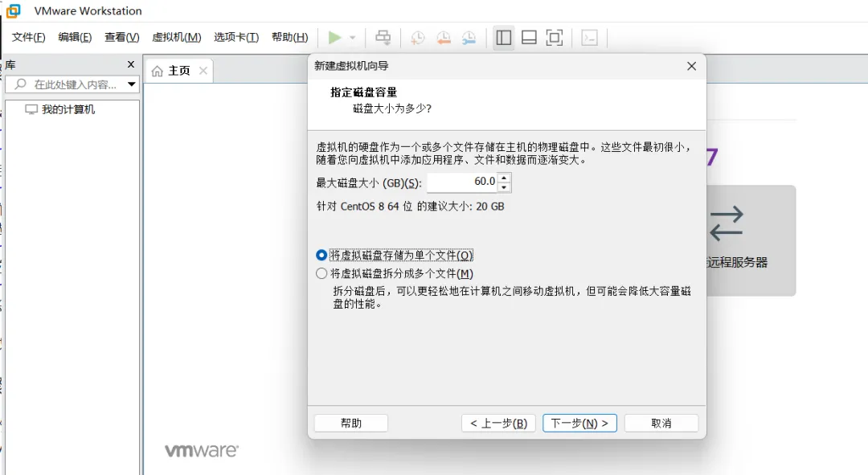The width and height of the screenshot is (868, 475).
Task: Enter full screen mode icon
Action: [x=554, y=38]
